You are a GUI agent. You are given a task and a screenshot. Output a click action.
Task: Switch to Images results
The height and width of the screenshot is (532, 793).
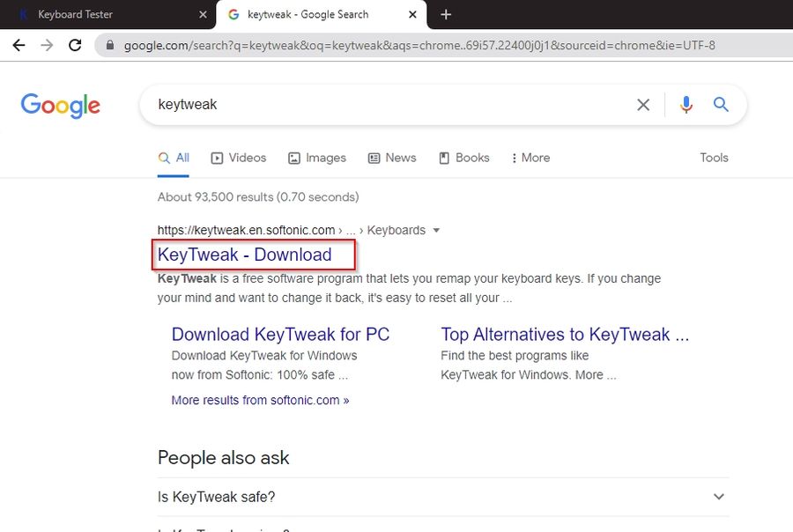[x=317, y=158]
